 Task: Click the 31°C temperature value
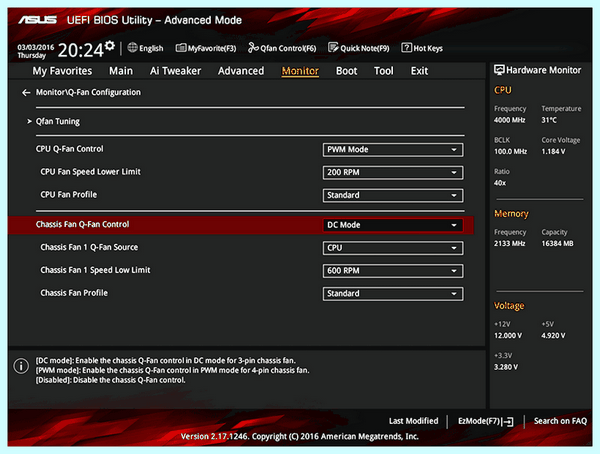549,120
